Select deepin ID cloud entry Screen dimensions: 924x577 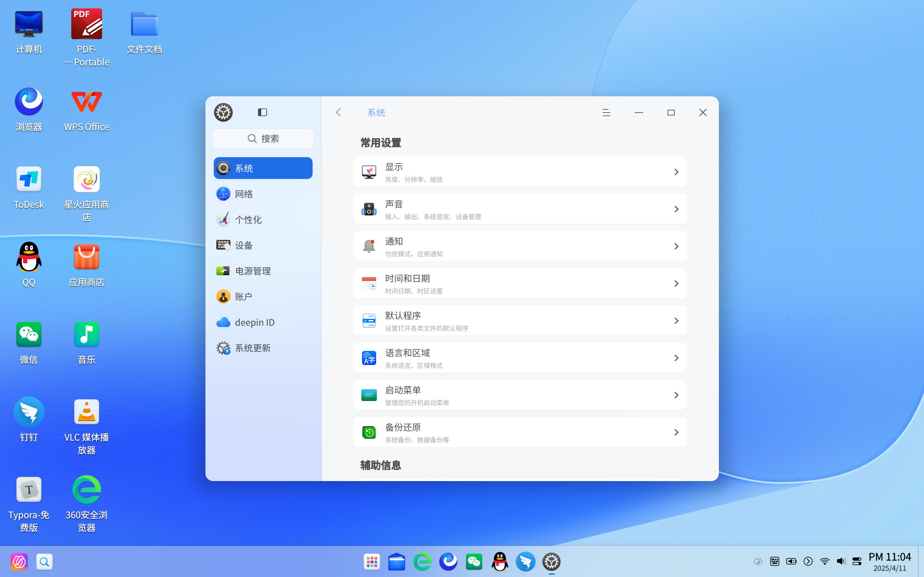tap(263, 322)
